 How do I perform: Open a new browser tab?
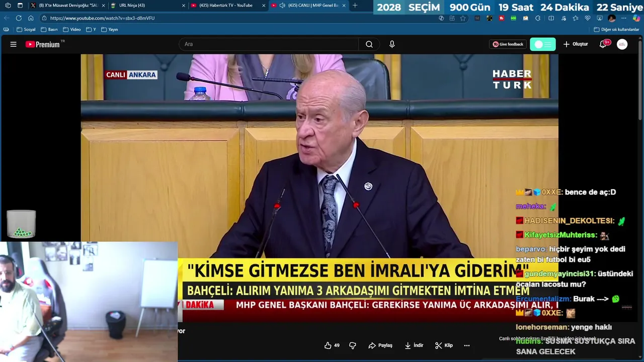point(355,6)
